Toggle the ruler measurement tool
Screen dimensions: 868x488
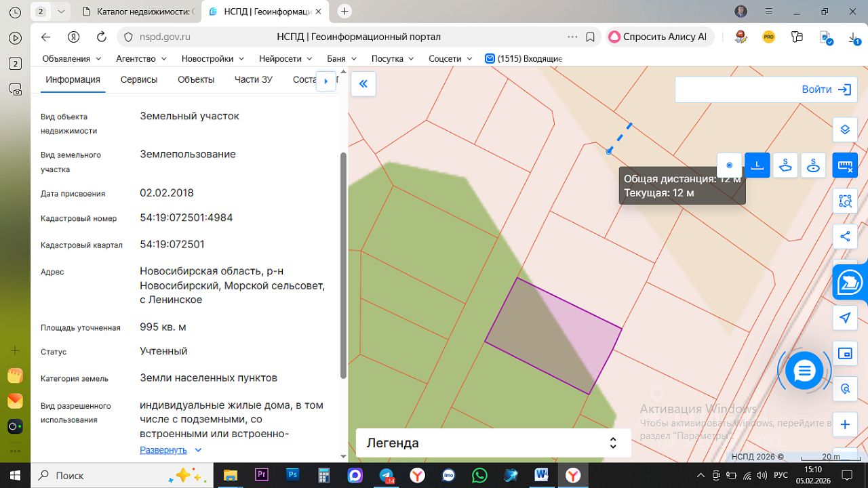coord(845,165)
